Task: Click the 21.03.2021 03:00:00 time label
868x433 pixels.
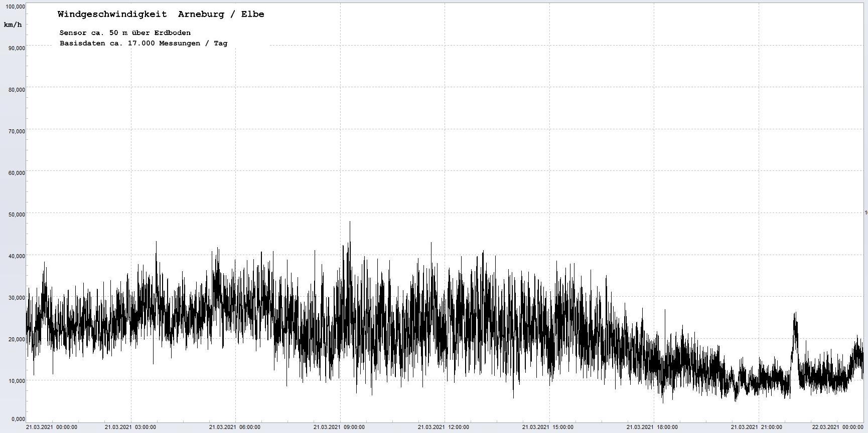Action: pyautogui.click(x=130, y=427)
